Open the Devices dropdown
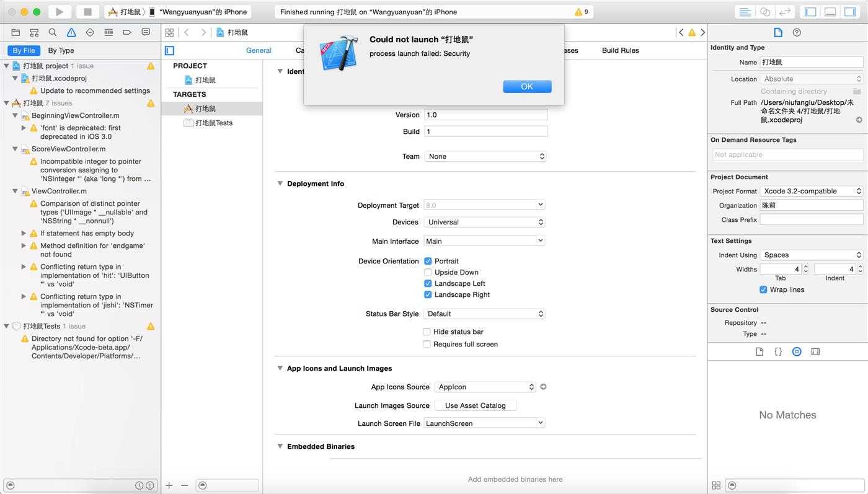The height and width of the screenshot is (494, 868). tap(485, 222)
